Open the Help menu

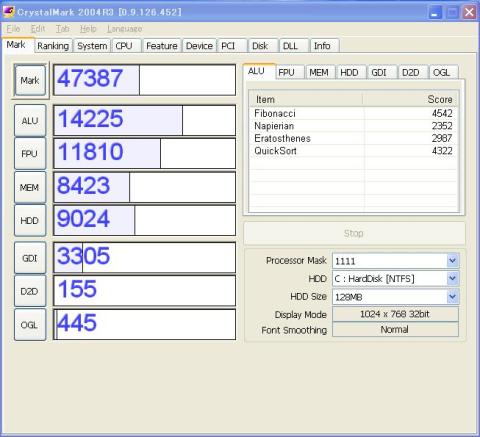(88, 29)
